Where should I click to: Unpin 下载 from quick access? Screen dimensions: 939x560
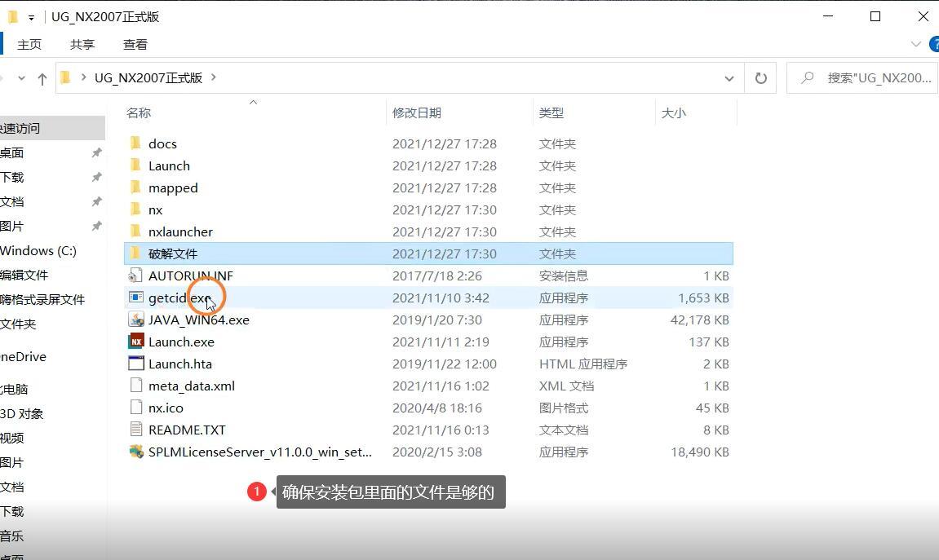[97, 177]
